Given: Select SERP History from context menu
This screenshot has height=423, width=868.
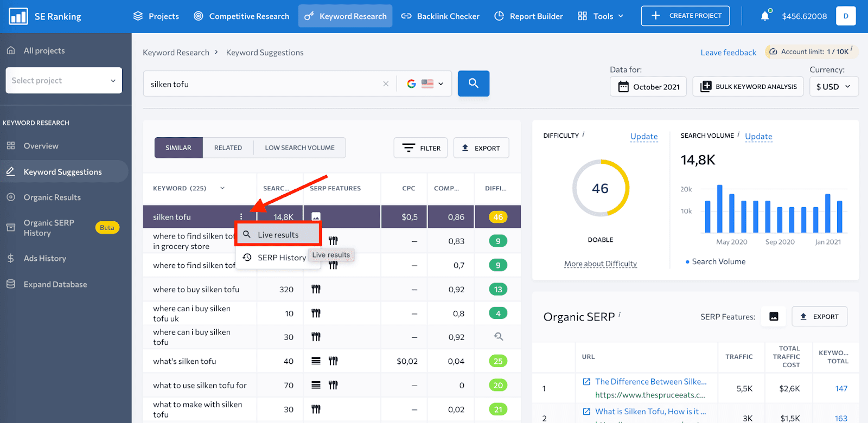Looking at the screenshot, I should pyautogui.click(x=274, y=258).
